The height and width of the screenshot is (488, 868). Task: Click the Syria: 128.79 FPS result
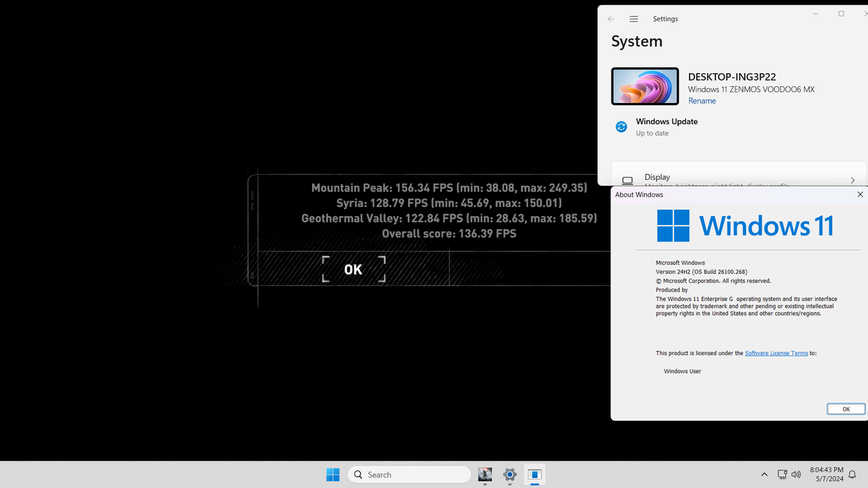point(449,203)
